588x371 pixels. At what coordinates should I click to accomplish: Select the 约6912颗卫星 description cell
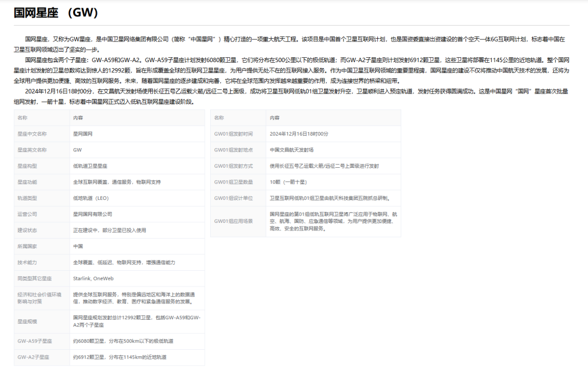[119, 357]
